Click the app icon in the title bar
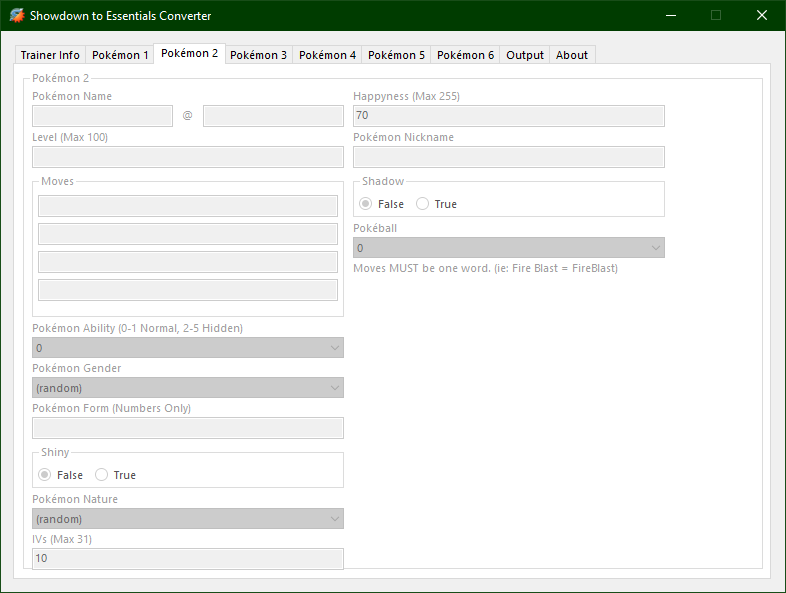 tap(16, 15)
